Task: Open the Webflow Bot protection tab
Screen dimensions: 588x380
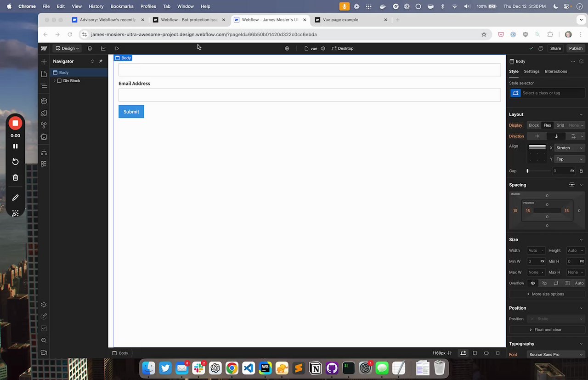Action: tap(189, 20)
